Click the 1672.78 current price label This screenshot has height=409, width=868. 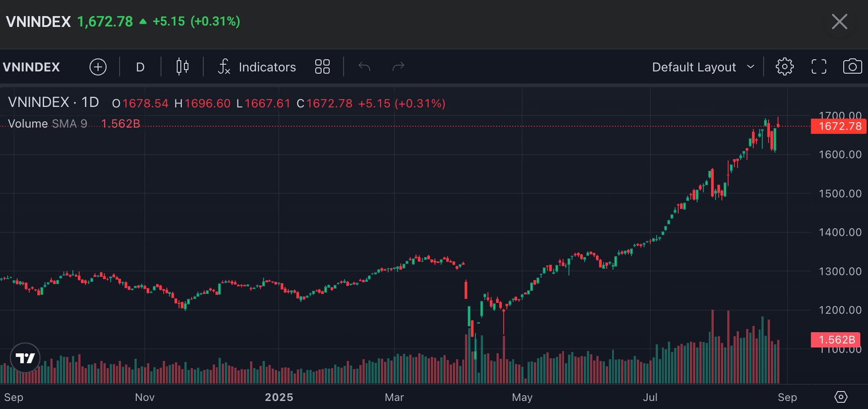pos(839,126)
